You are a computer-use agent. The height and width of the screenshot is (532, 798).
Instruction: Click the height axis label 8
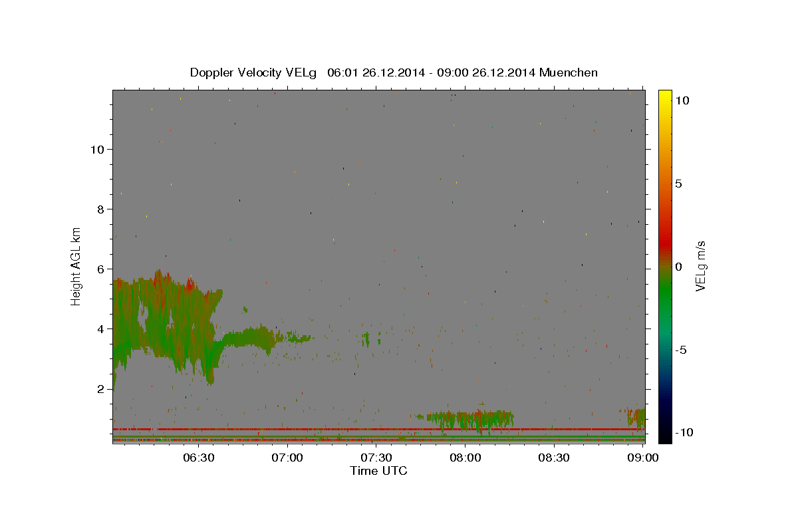click(100, 209)
